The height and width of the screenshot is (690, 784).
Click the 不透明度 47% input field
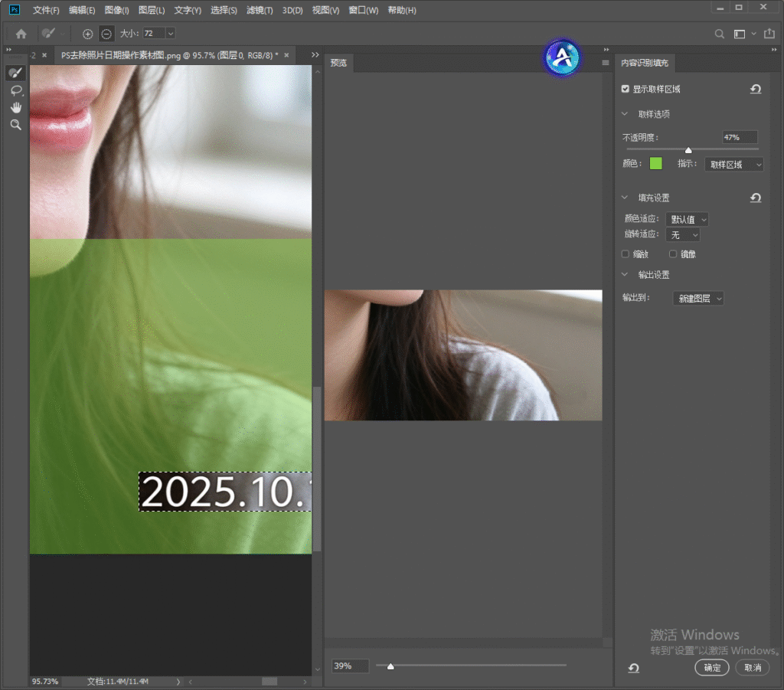(740, 138)
